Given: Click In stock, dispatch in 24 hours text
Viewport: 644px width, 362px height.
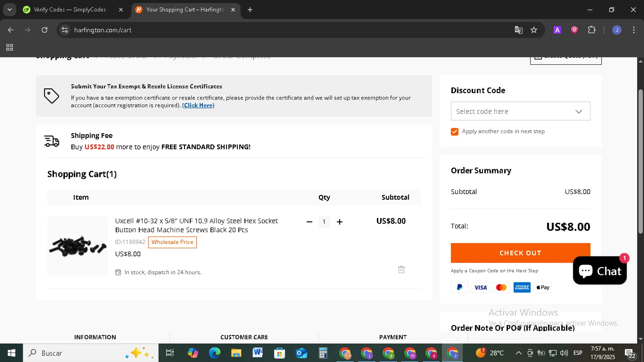Looking at the screenshot, I should click(163, 272).
